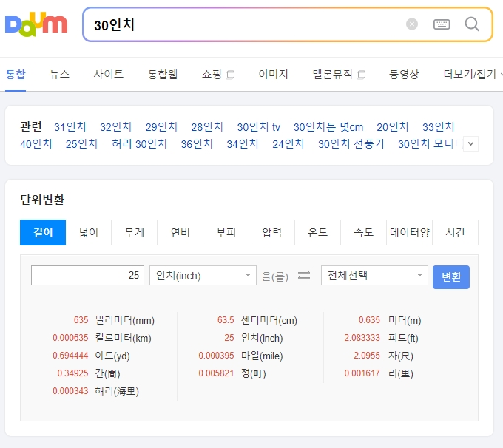Click the 63.5 센티미터(cm) result

257,320
